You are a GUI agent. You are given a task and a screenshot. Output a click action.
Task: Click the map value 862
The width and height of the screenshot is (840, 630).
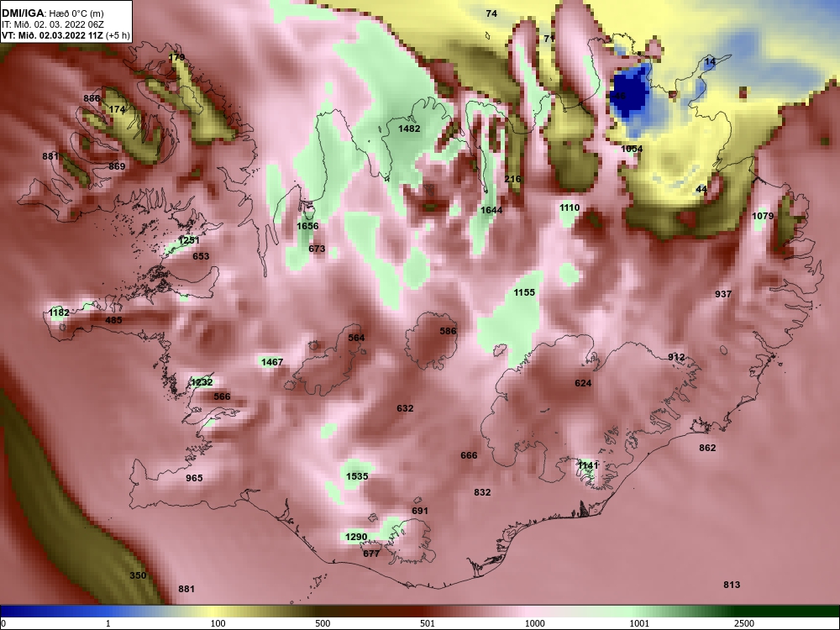(707, 448)
